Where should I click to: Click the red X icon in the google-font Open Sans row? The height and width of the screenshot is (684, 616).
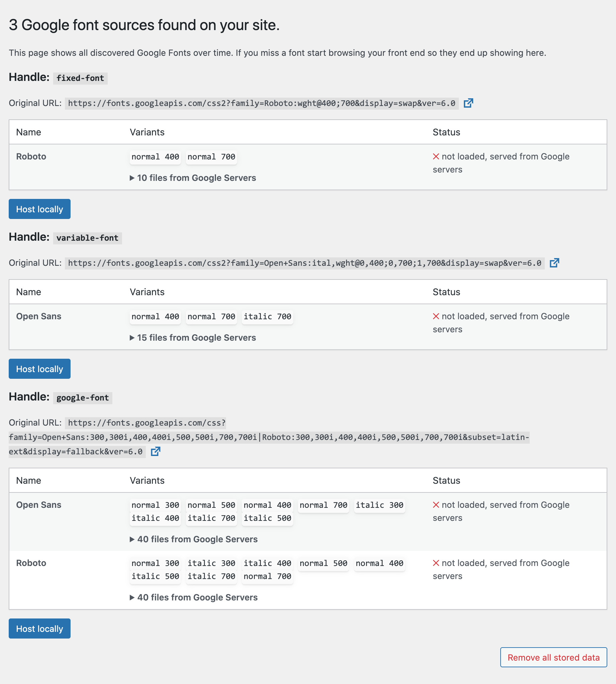436,504
